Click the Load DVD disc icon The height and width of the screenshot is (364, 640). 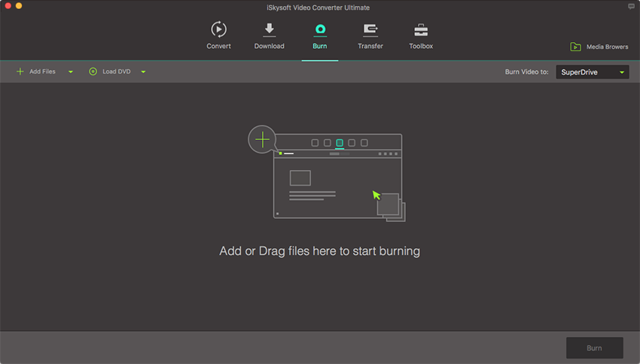point(93,71)
